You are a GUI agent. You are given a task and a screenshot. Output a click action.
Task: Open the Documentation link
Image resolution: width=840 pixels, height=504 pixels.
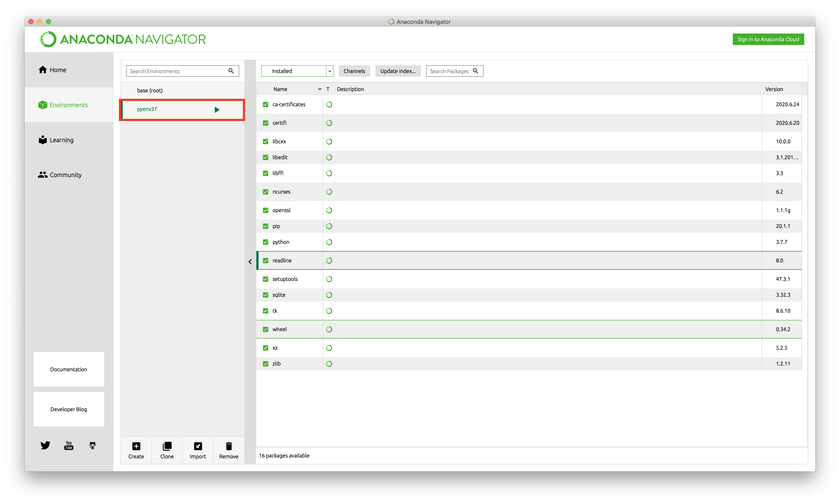coord(69,369)
